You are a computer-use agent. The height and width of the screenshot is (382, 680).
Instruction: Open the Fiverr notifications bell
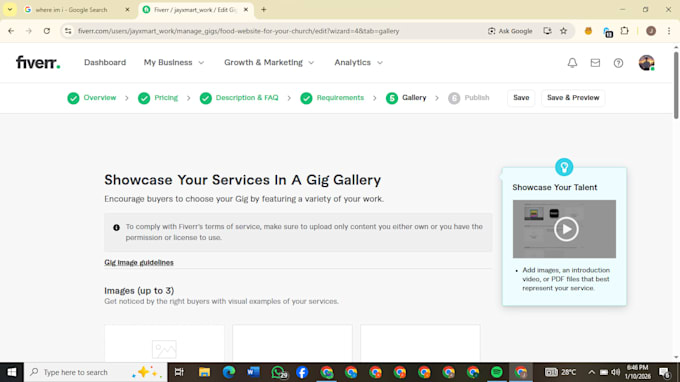click(x=572, y=63)
